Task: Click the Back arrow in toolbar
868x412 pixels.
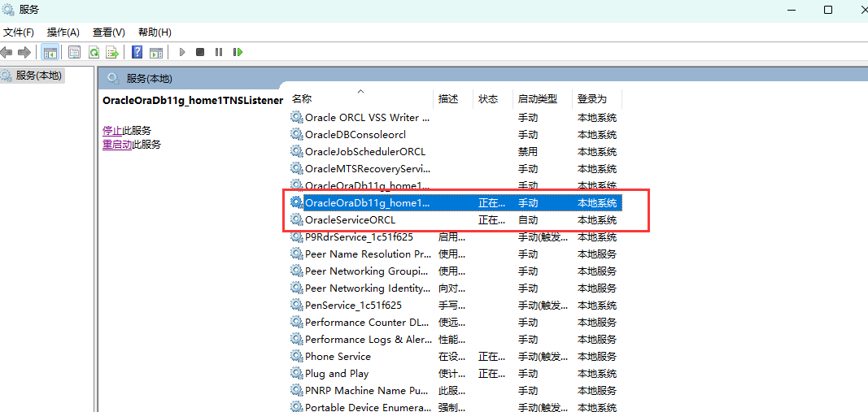Action: coord(7,52)
